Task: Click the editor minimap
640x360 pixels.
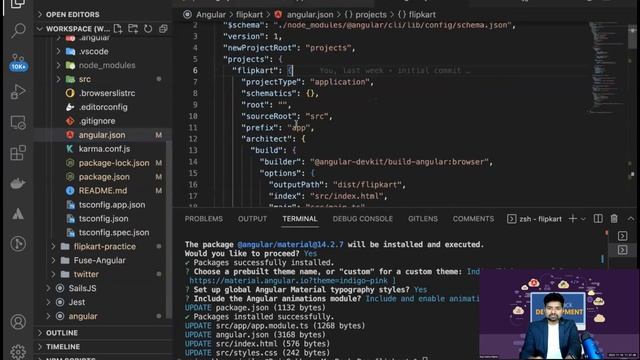Action: click(x=607, y=69)
